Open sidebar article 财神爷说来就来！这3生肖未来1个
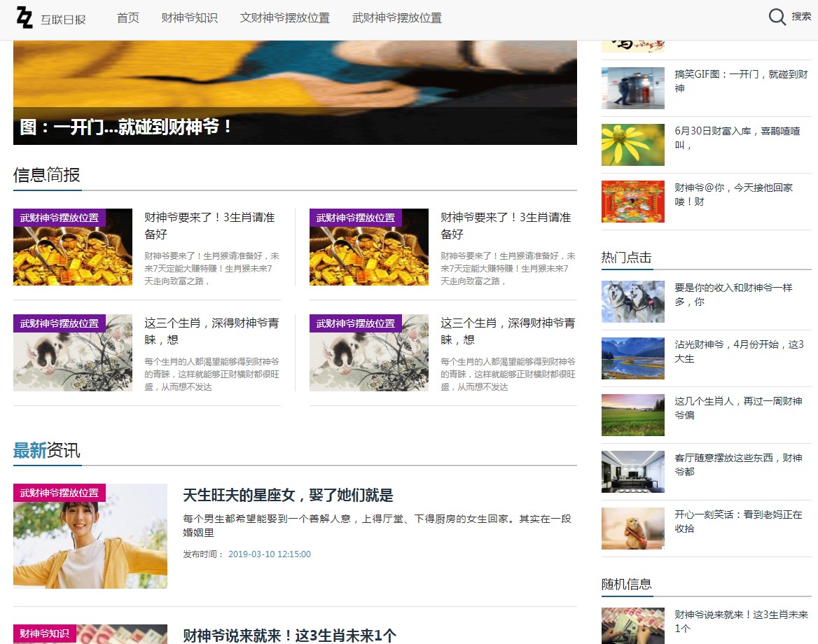Viewport: 818px width, 644px height. click(x=741, y=622)
